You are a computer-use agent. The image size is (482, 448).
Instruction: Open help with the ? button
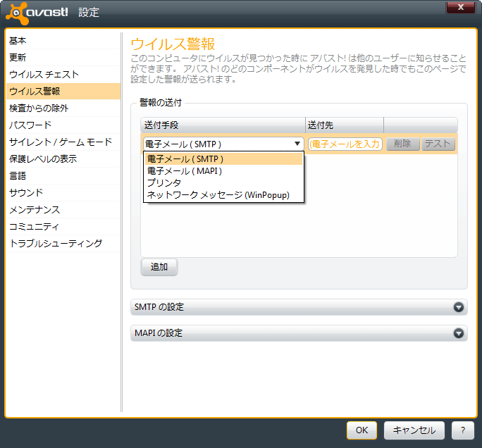click(x=463, y=430)
